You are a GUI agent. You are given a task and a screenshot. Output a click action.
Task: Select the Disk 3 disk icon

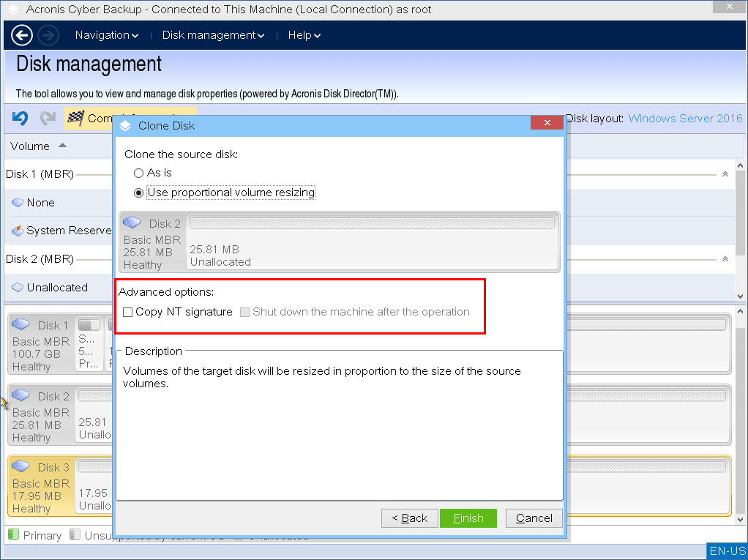pyautogui.click(x=20, y=466)
